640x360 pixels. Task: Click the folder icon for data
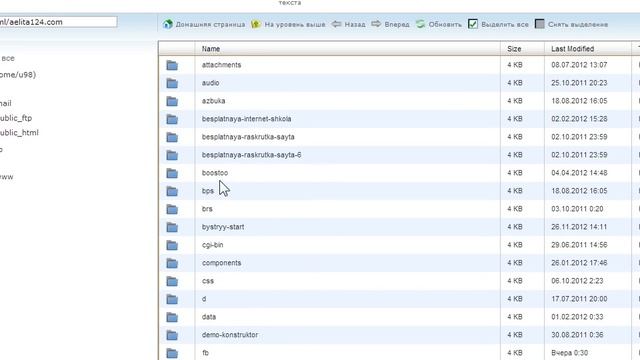click(x=172, y=317)
